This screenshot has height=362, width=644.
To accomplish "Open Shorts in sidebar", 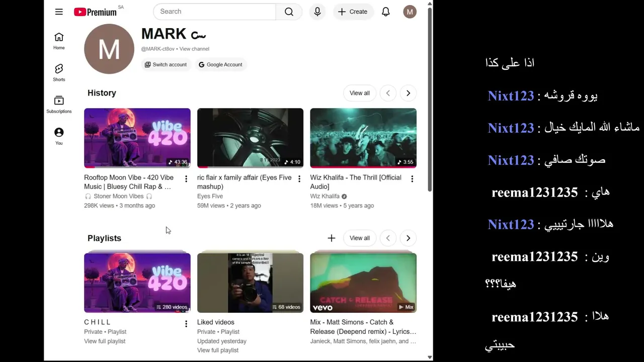I will (59, 73).
